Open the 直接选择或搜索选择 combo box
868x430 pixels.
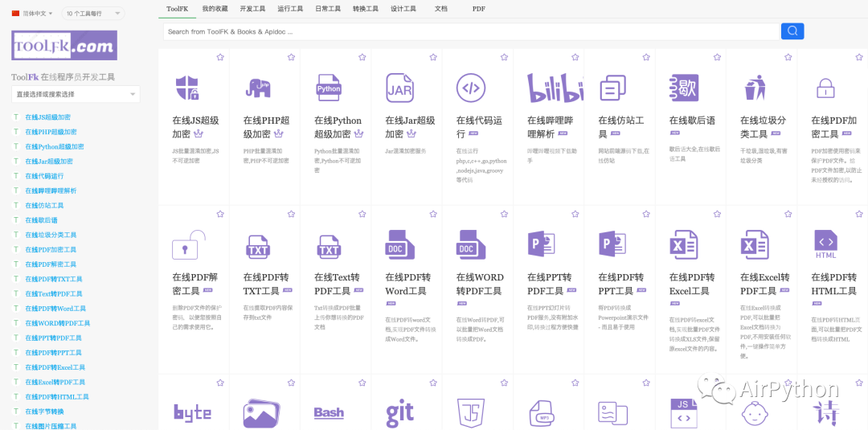(76, 94)
